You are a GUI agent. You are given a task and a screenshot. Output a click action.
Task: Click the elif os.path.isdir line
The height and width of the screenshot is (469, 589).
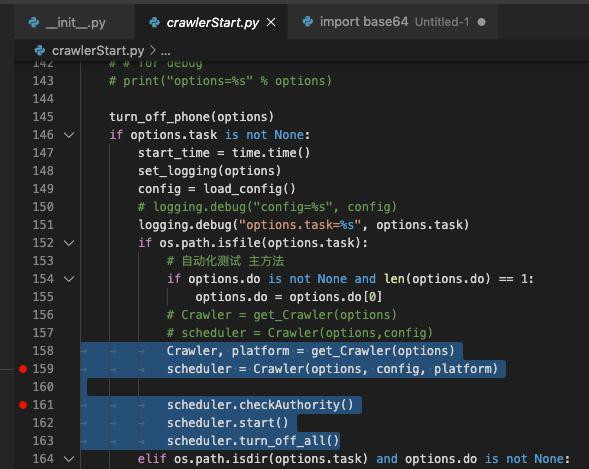tap(353, 459)
